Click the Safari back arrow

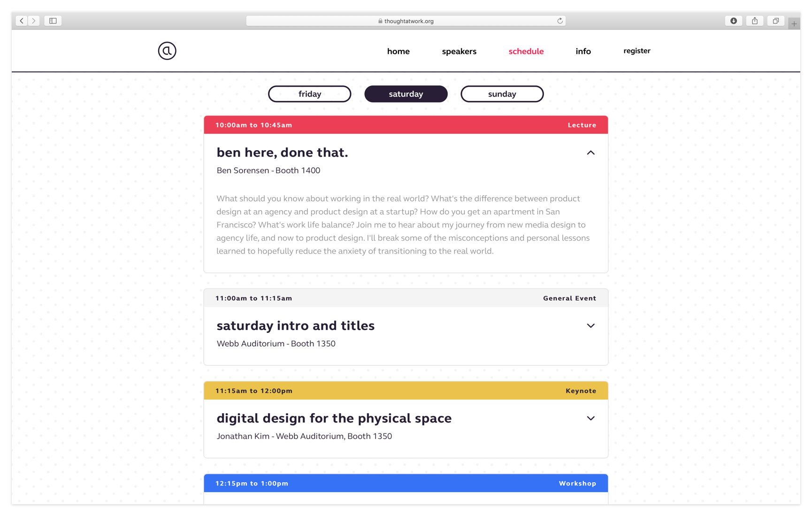pos(22,21)
